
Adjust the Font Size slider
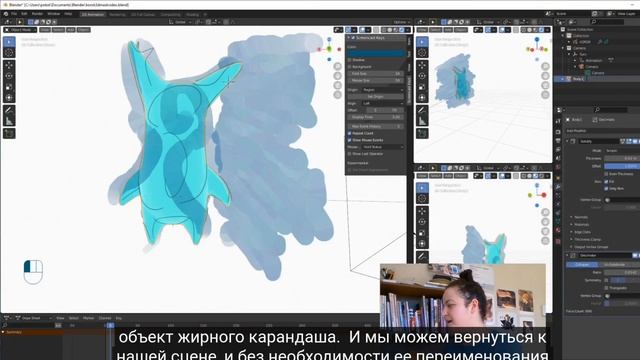(376, 73)
